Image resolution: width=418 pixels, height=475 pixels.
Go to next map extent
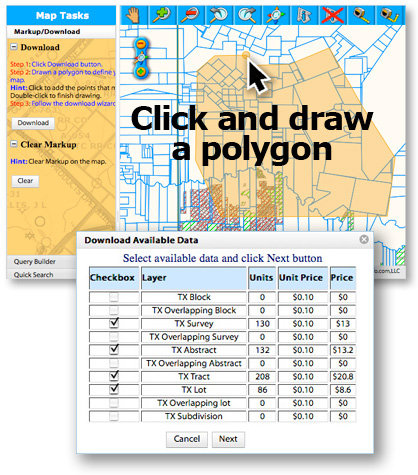247,15
